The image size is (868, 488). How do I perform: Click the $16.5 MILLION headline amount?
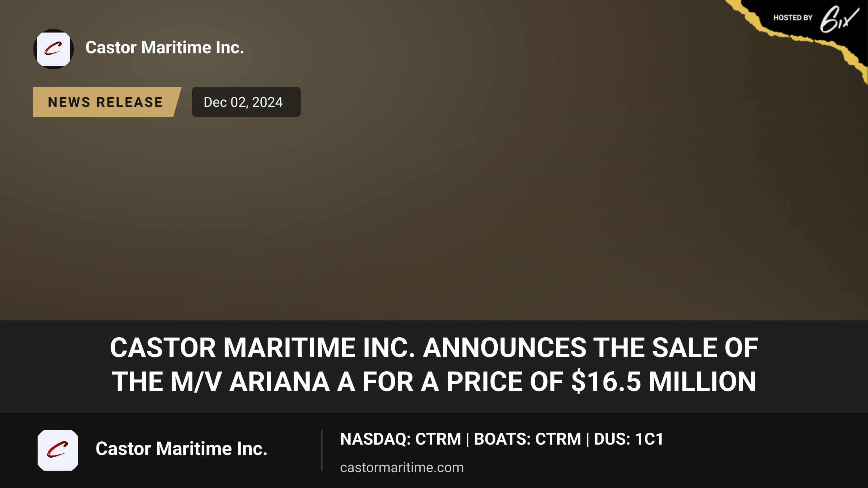tap(664, 382)
